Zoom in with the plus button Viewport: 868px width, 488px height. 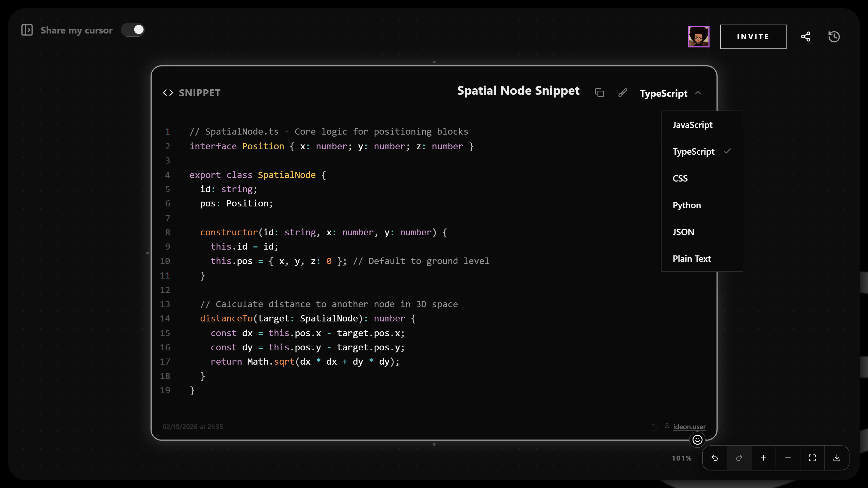click(764, 458)
